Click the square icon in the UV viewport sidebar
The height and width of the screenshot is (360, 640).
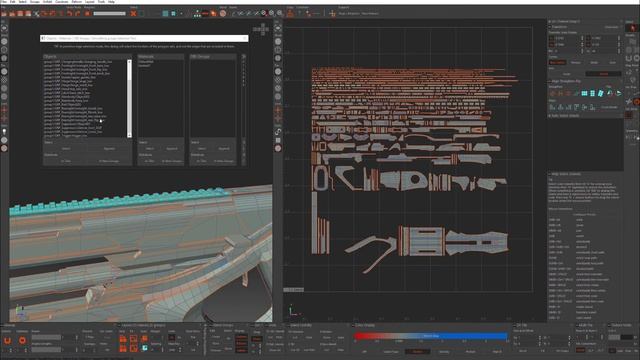coord(278,140)
